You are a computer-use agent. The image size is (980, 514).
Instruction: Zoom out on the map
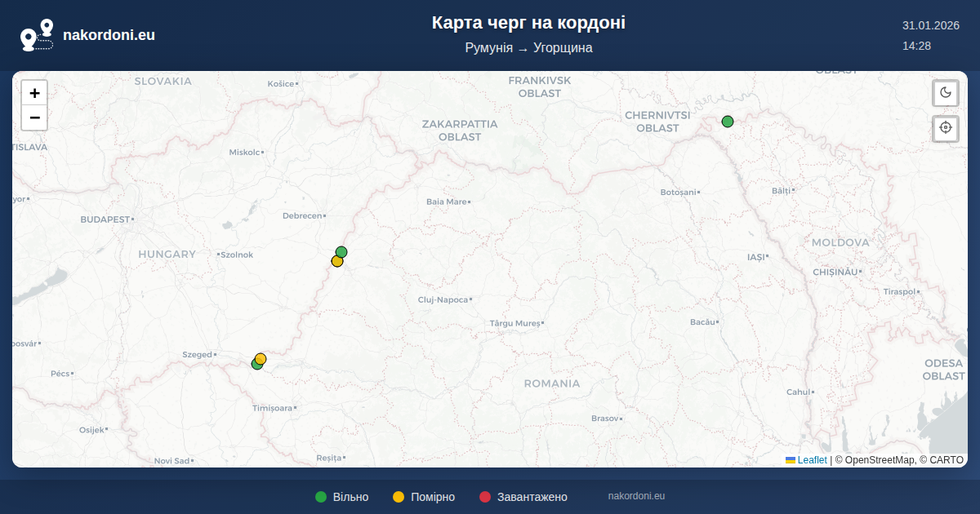tap(34, 118)
